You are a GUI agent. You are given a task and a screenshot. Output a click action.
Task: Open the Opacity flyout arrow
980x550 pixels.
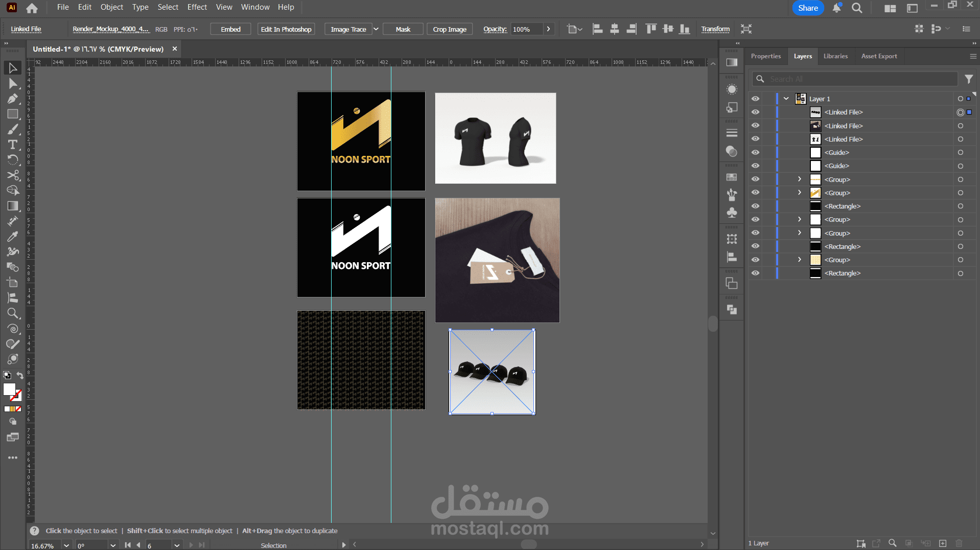548,29
